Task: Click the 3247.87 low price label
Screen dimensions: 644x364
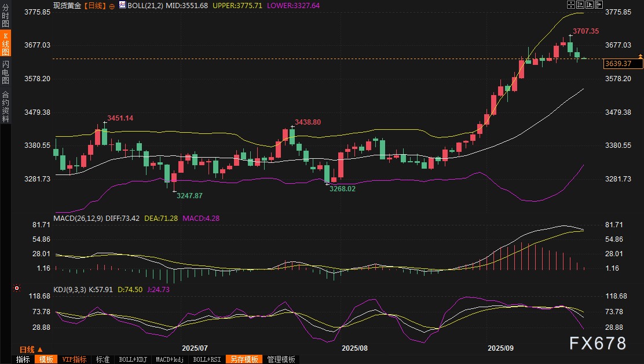Action: [189, 195]
